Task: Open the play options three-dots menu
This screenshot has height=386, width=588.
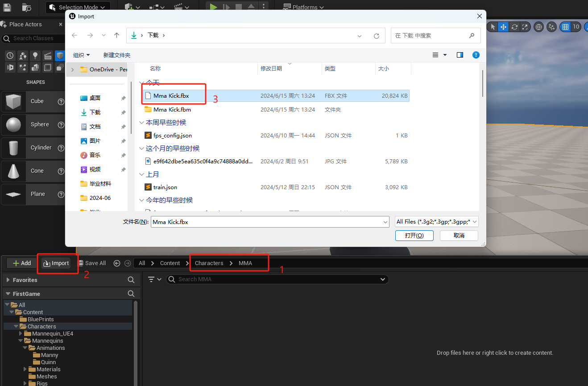Action: (263, 7)
